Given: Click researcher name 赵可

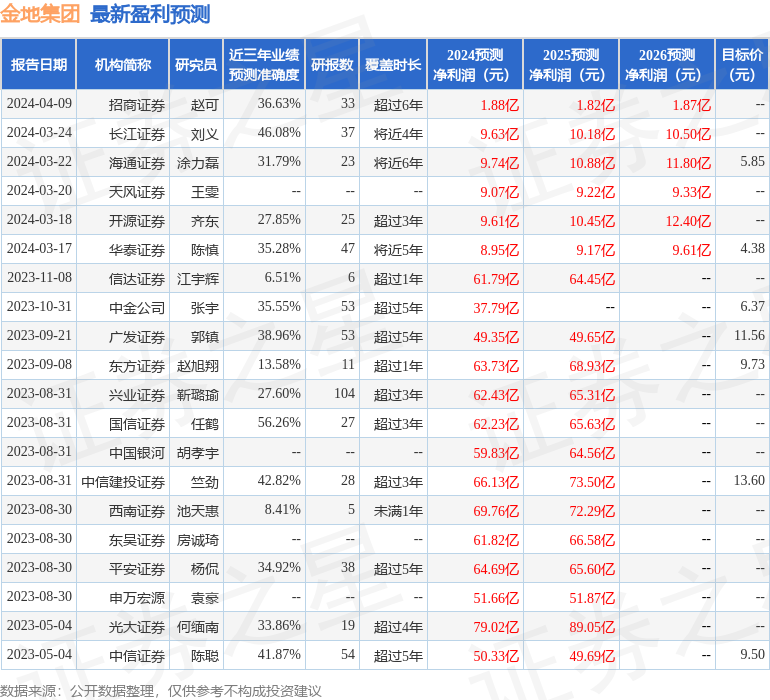Looking at the screenshot, I should point(204,105).
